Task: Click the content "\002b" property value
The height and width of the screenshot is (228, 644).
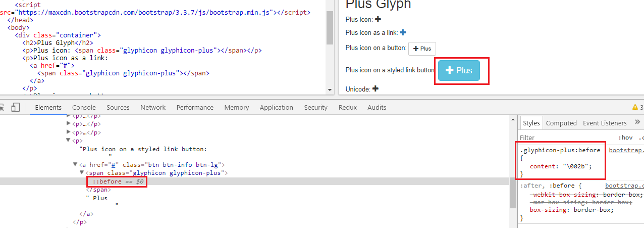Action: pos(576,166)
